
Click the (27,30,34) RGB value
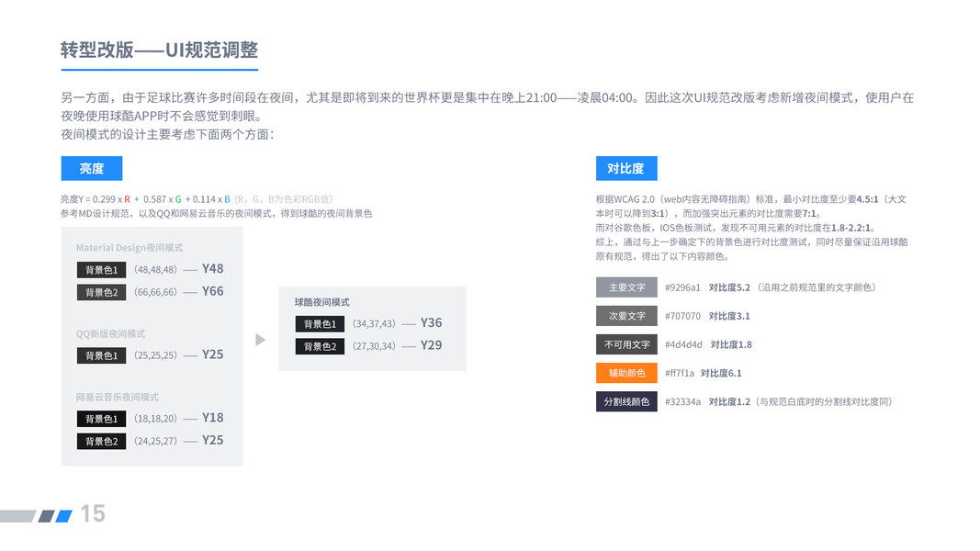(x=375, y=346)
